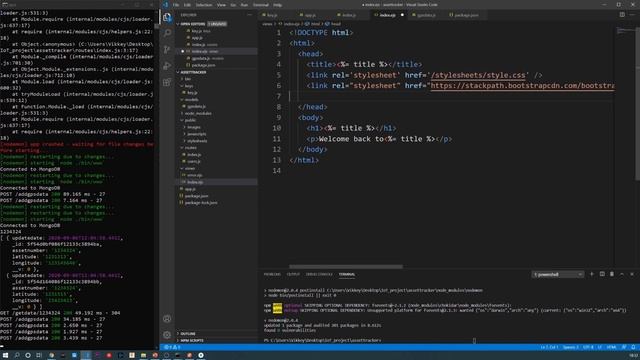The height and width of the screenshot is (360, 640).
Task: Collapse the routes folder
Action: (190, 148)
